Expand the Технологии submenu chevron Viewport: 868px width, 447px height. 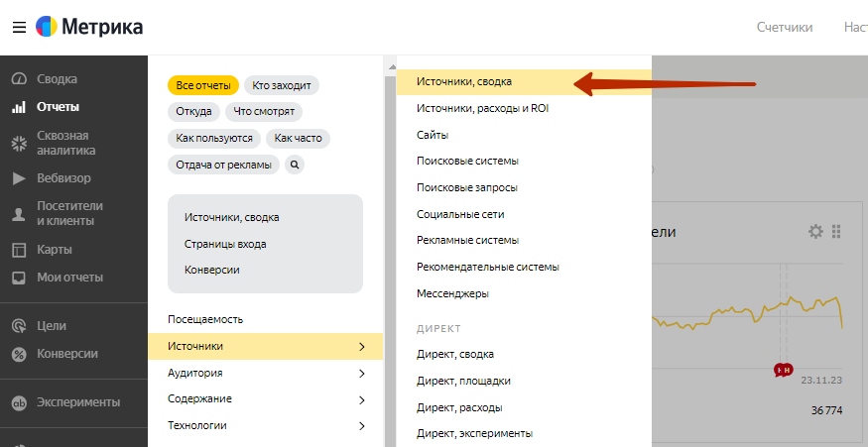[x=362, y=426]
